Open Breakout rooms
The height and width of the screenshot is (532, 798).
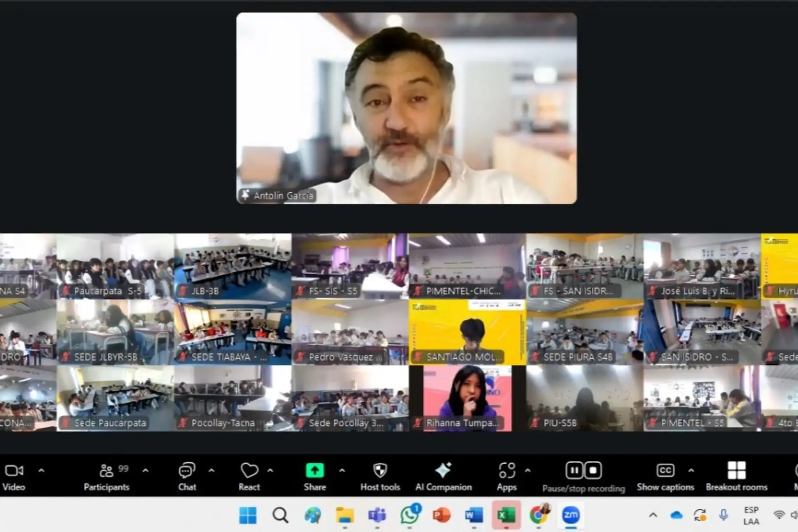pos(736,477)
